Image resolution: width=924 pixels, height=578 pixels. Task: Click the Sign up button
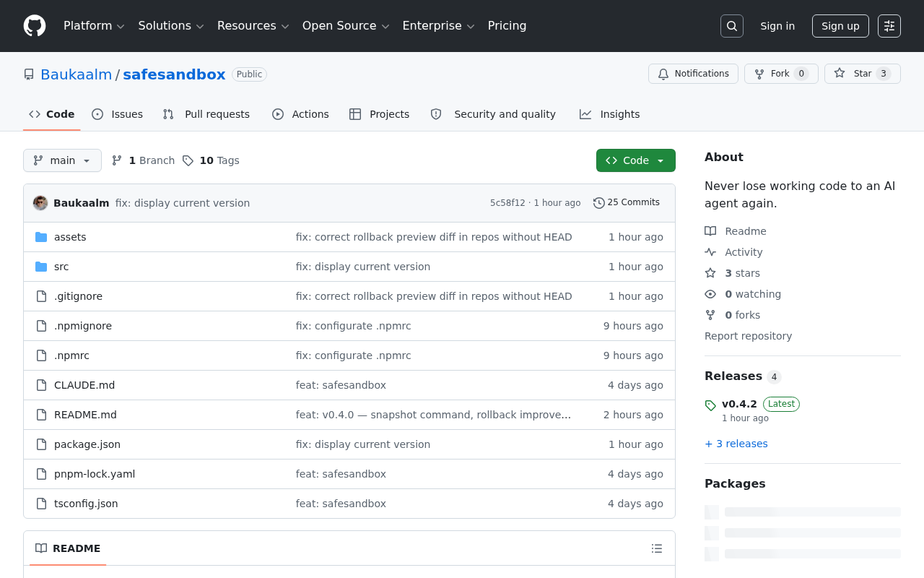coord(840,26)
